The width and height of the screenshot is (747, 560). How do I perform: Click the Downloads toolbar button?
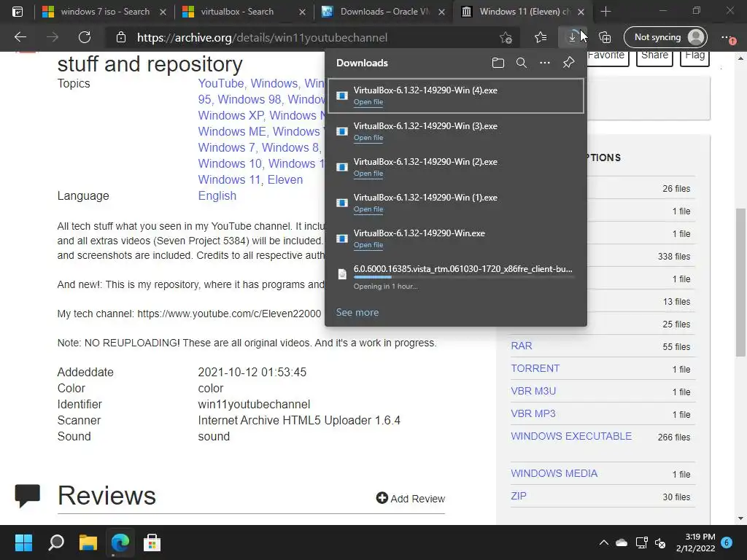572,37
